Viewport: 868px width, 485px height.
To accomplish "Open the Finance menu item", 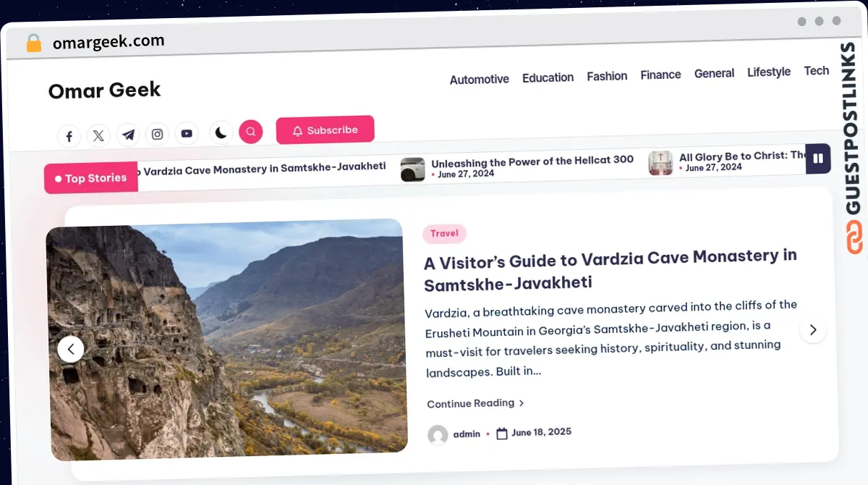I will coord(660,75).
